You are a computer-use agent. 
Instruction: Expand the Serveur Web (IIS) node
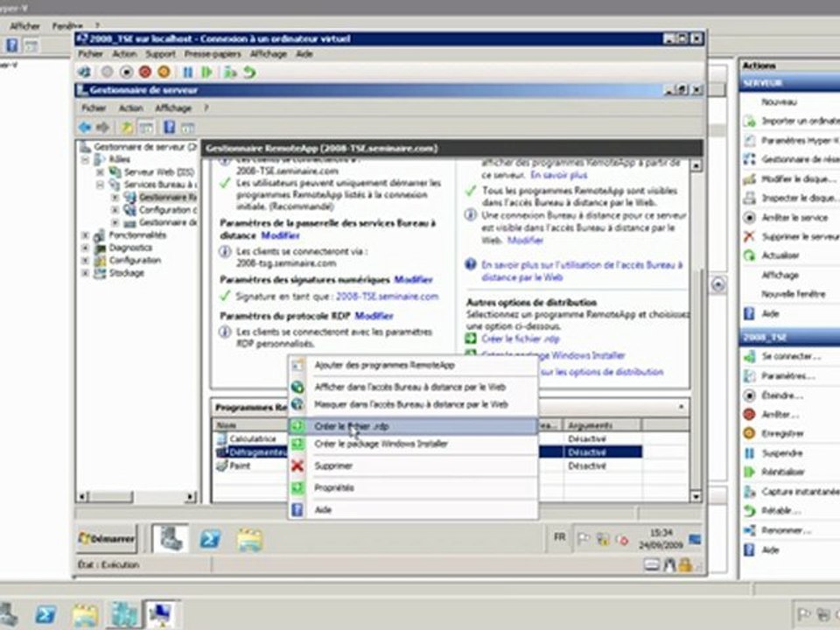(x=100, y=172)
